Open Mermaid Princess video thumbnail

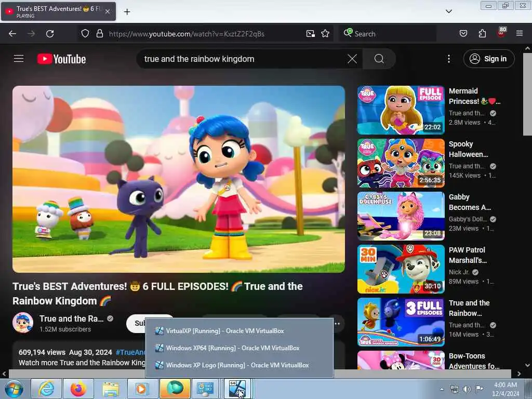pos(401,110)
